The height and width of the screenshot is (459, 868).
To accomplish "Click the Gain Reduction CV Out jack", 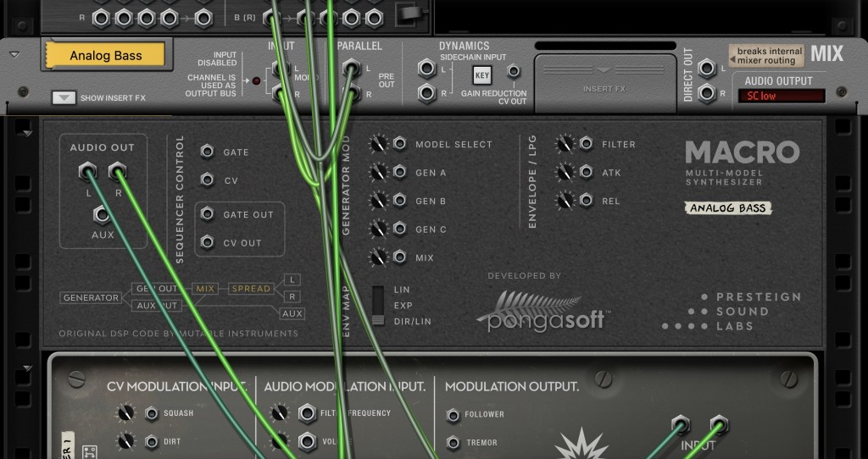I will [513, 71].
